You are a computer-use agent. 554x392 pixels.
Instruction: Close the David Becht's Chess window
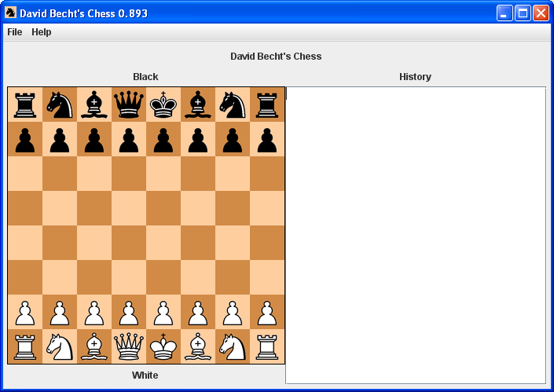pos(541,13)
